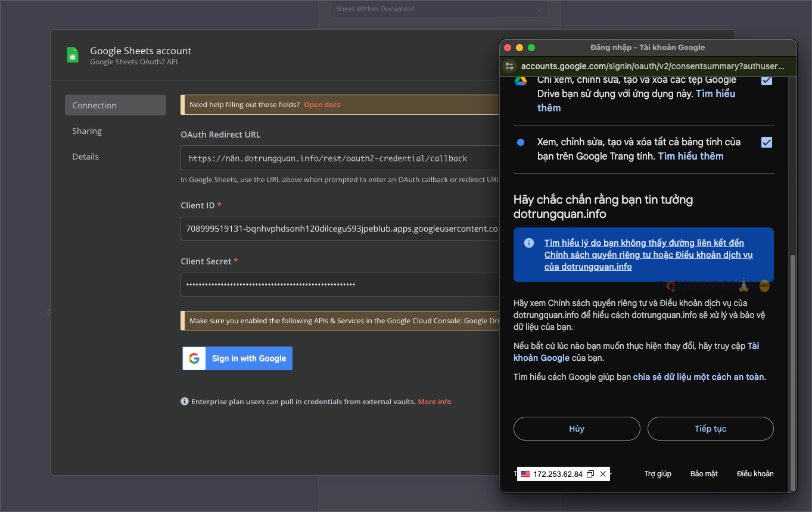Click the Client ID input field
This screenshot has height=512, width=812.
[340, 229]
